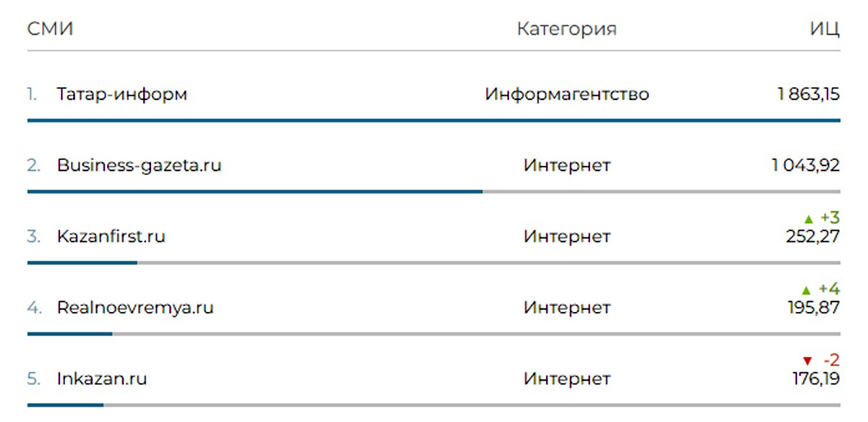Click the index value 1 043,92

click(x=806, y=165)
